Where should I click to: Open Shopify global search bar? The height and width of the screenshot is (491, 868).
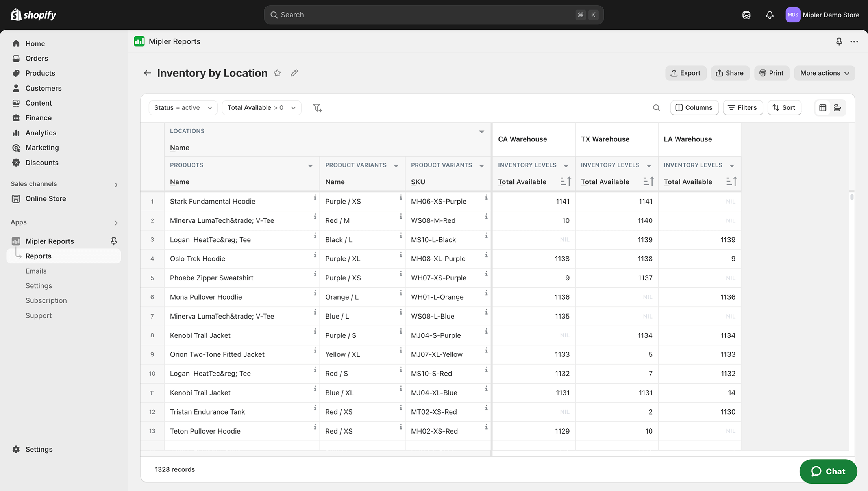click(x=433, y=15)
